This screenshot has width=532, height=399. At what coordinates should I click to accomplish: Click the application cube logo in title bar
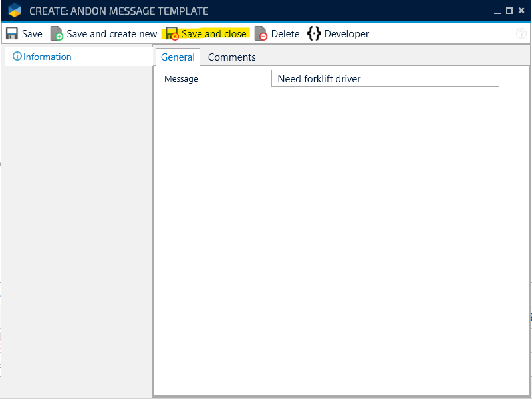(x=15, y=11)
